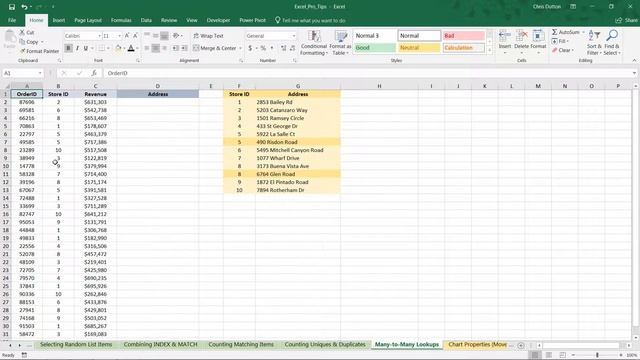The image size is (640, 360).
Task: Click Decrease Font Size
Action: point(135,36)
